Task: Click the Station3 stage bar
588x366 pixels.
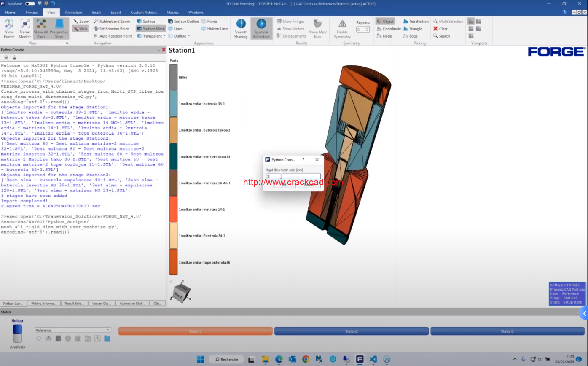Action: tap(507, 331)
